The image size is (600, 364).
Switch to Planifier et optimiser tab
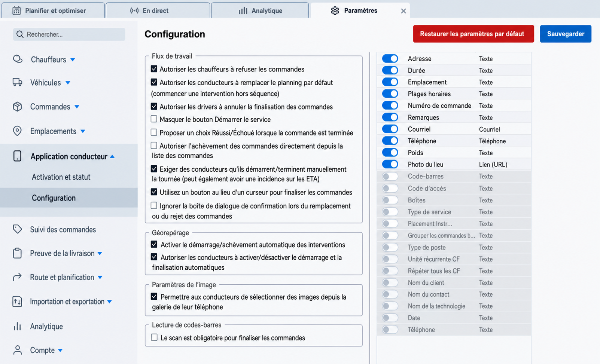[53, 10]
